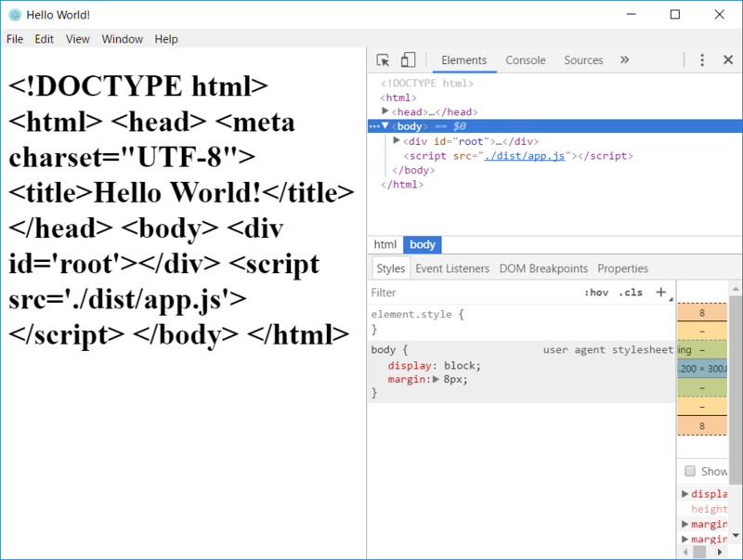Open the DevTools three-dot options menu
Image resolution: width=743 pixels, height=560 pixels.
[702, 60]
